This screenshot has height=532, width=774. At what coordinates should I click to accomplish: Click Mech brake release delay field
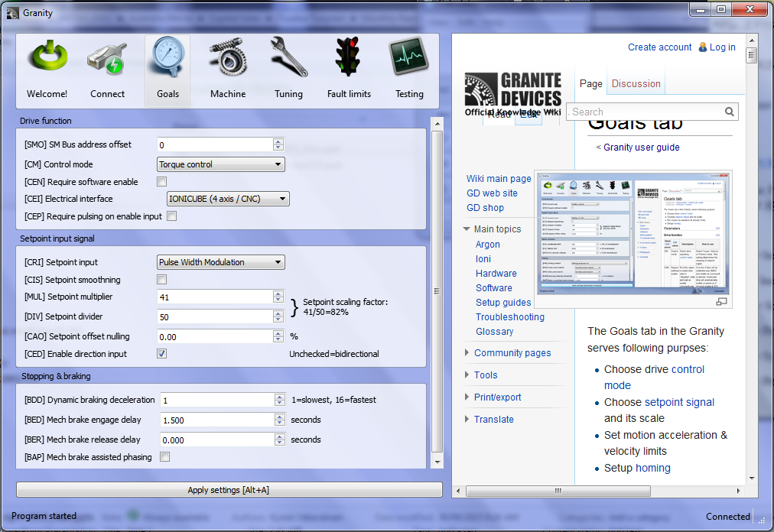pos(218,440)
